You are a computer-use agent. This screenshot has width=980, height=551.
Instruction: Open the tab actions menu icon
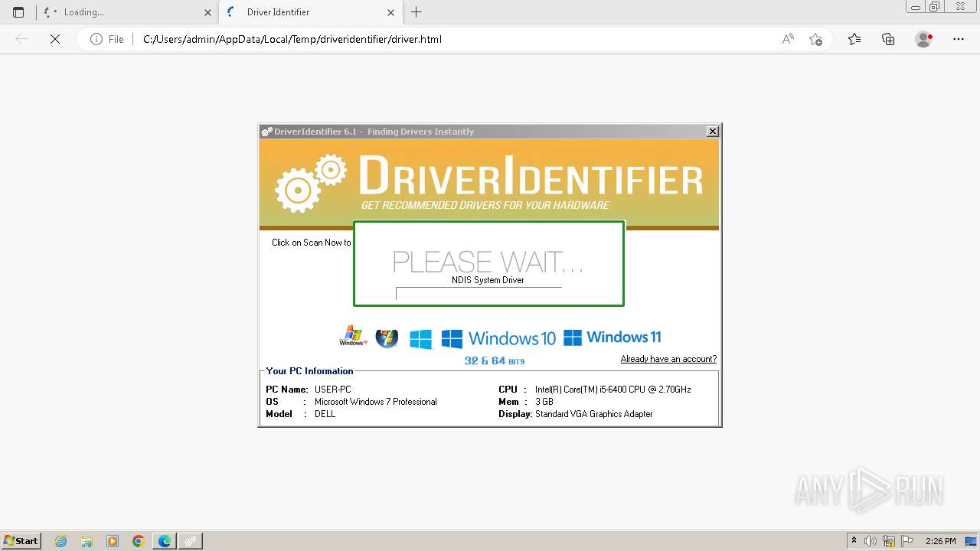[x=18, y=12]
